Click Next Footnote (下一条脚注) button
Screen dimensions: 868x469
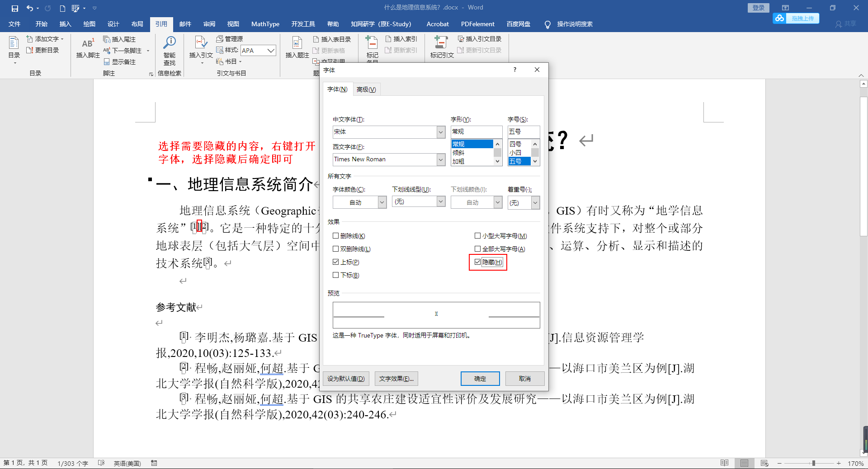[123, 51]
